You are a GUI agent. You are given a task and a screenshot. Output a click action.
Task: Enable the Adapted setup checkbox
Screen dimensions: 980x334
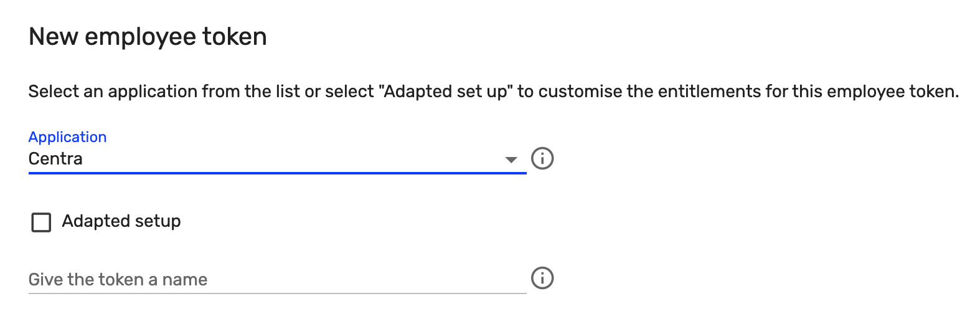point(41,222)
